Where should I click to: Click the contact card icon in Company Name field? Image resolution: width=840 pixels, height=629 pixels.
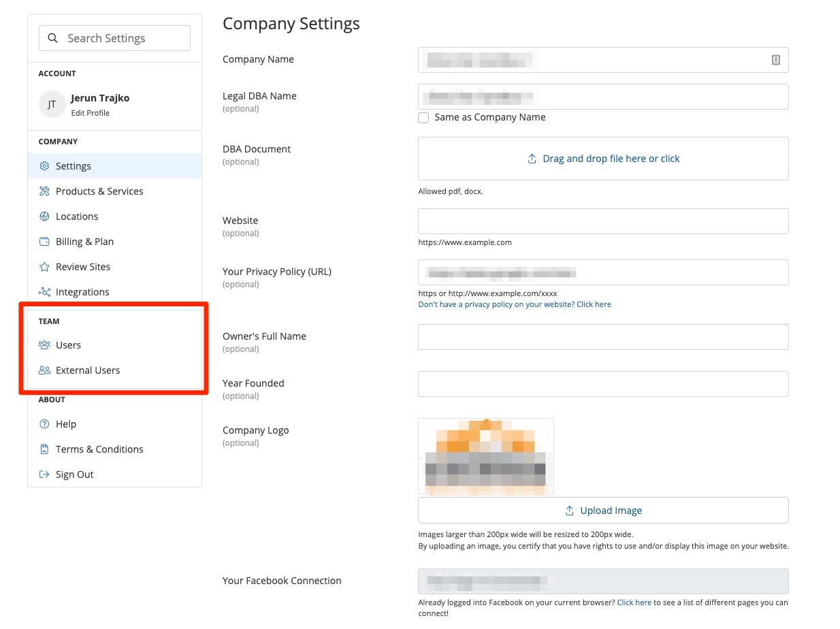(775, 60)
